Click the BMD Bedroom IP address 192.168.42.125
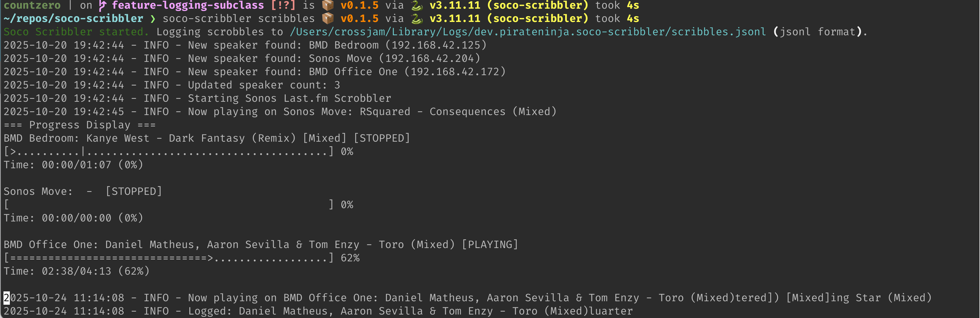The image size is (980, 318). point(436,45)
